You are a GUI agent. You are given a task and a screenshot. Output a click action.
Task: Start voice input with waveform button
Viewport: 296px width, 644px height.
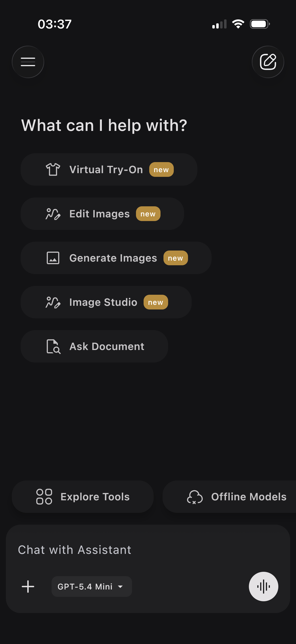[263, 586]
